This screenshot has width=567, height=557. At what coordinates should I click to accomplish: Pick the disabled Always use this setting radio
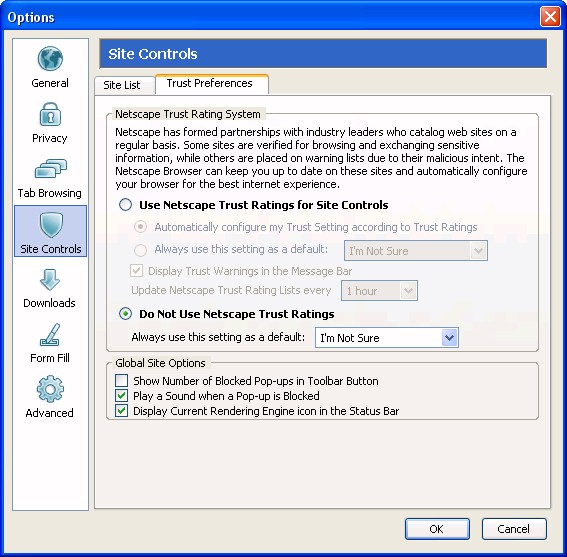(140, 250)
